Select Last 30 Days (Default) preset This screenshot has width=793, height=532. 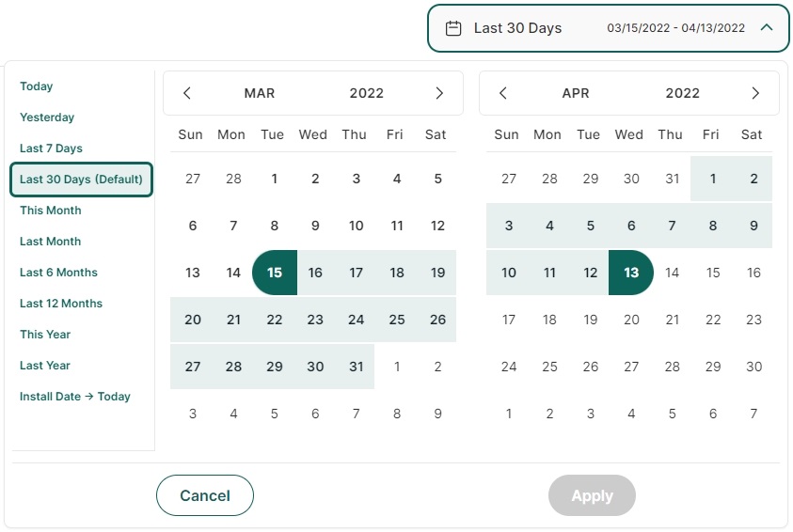(81, 180)
